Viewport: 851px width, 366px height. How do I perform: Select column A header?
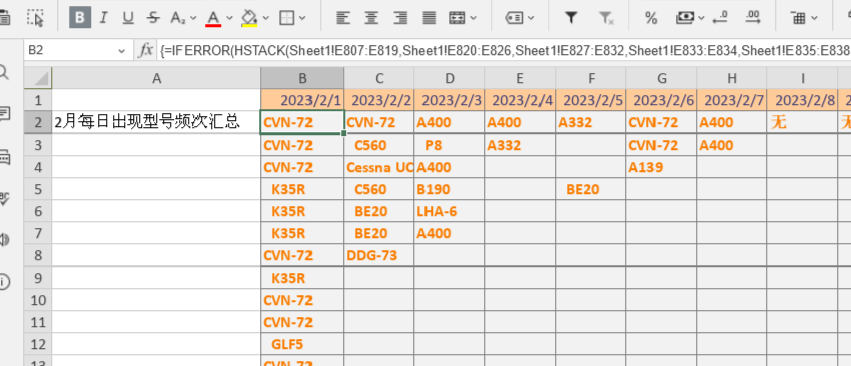pyautogui.click(x=156, y=78)
